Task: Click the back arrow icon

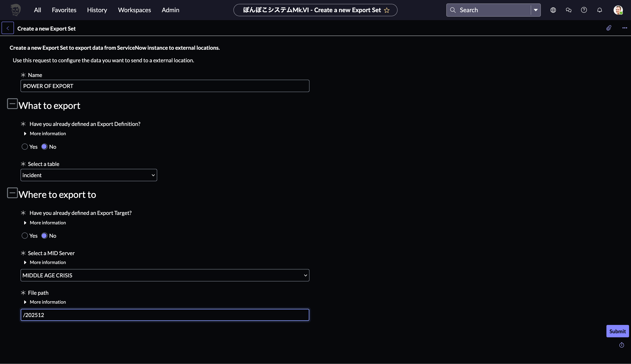Action: (x=8, y=28)
